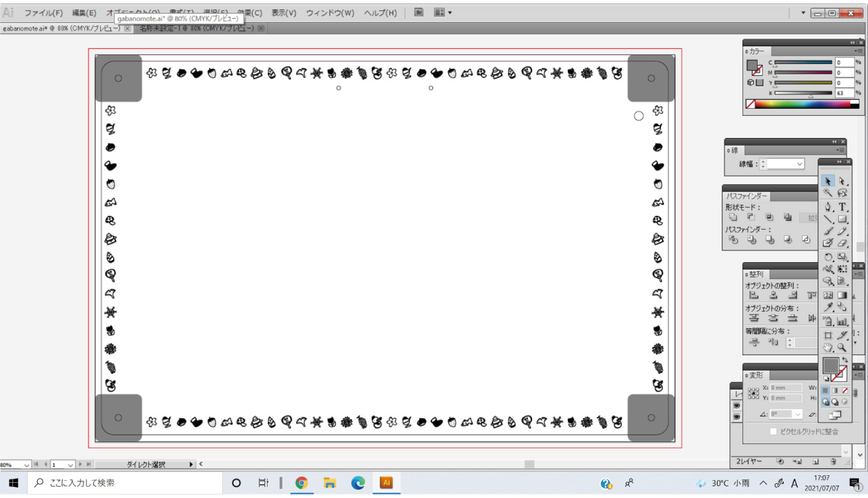Select the Selection tool (black arrow)
This screenshot has width=868, height=498.
(x=828, y=181)
